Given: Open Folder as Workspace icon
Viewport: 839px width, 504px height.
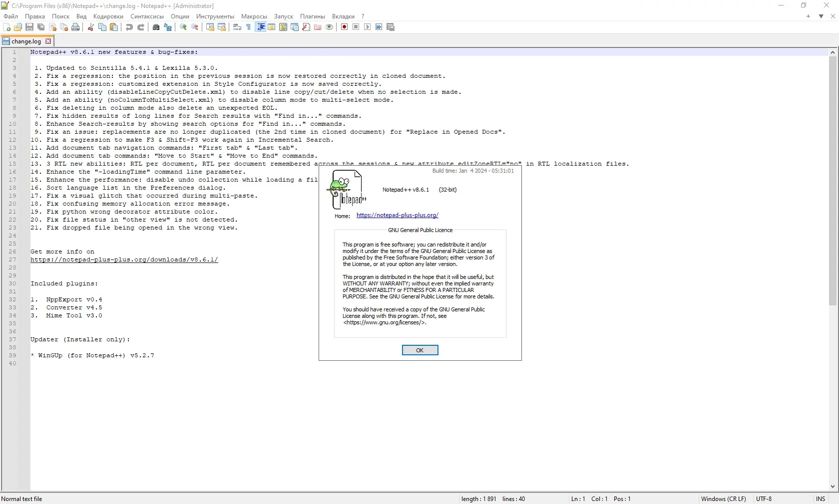Looking at the screenshot, I should click(318, 27).
